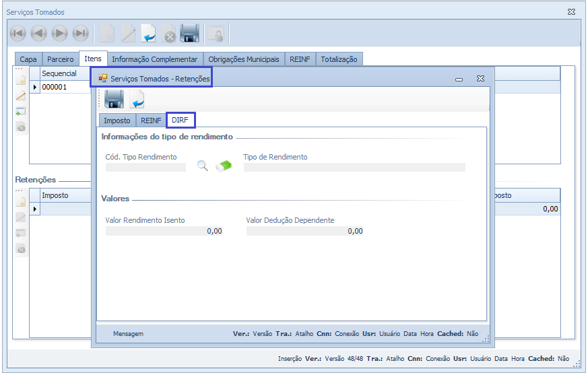Image resolution: width=588 pixels, height=373 pixels.
Task: Open the Obrigações Municipais tab
Action: pyautogui.click(x=244, y=59)
